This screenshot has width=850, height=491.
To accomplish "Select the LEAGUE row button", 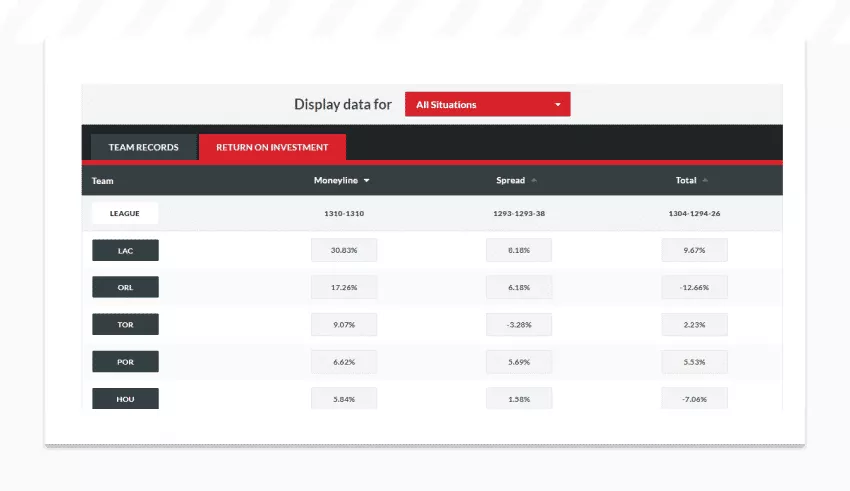I will pyautogui.click(x=125, y=213).
